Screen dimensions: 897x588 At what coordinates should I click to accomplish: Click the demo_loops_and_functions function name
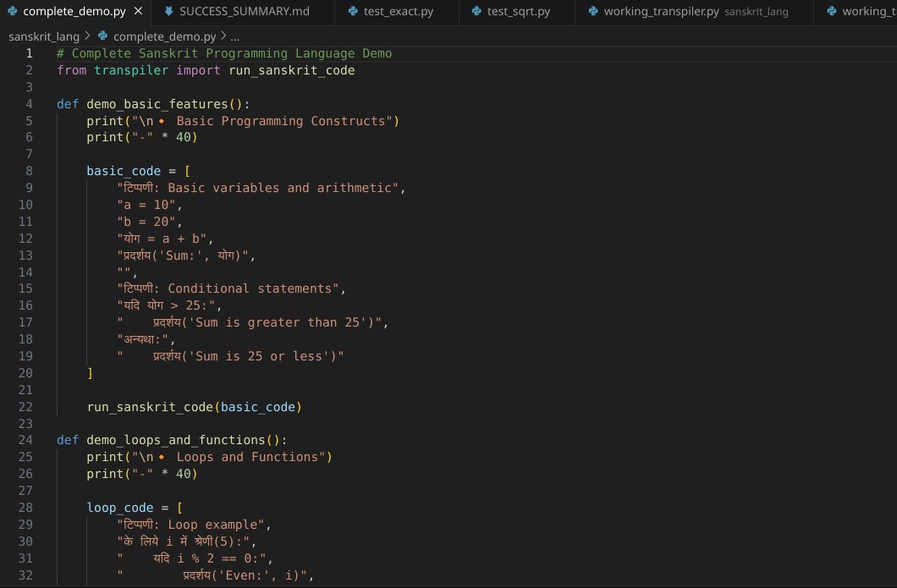176,440
